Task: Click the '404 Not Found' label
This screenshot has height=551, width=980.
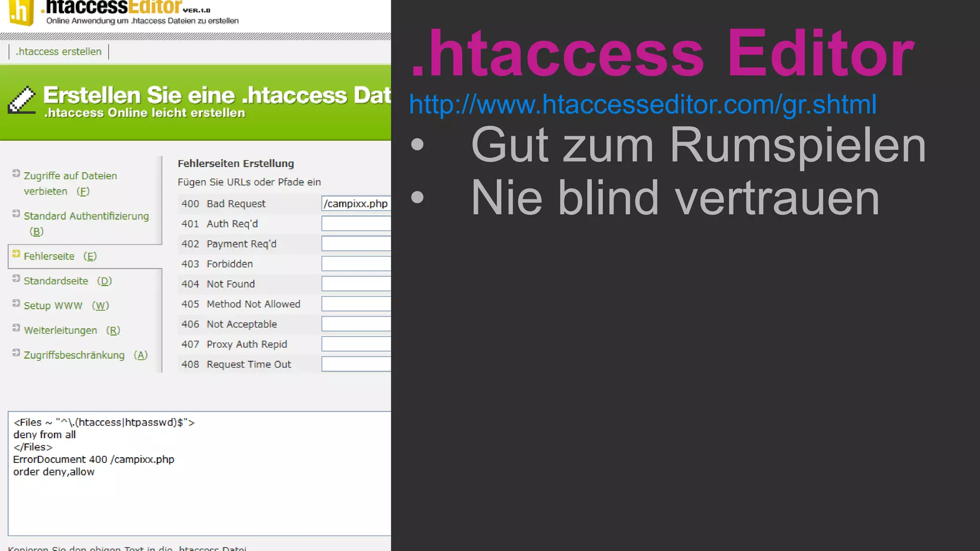Action: [x=218, y=284]
